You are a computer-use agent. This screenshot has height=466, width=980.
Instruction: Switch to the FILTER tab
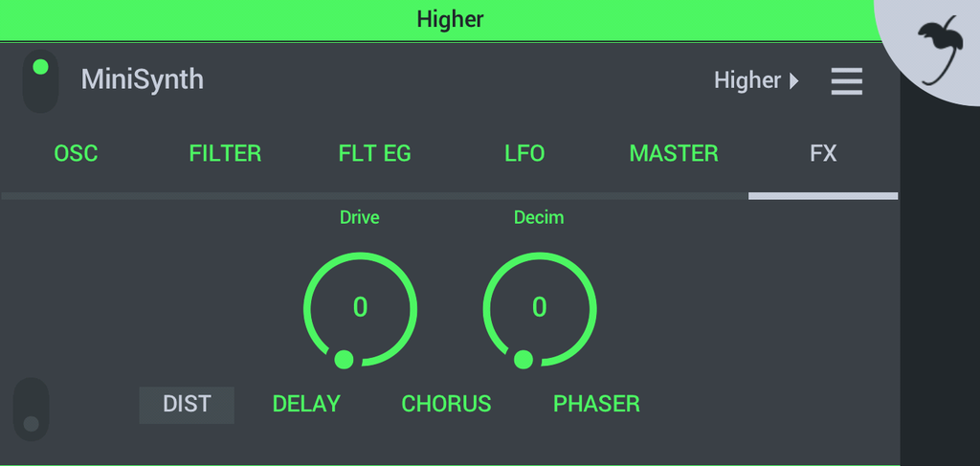point(225,154)
